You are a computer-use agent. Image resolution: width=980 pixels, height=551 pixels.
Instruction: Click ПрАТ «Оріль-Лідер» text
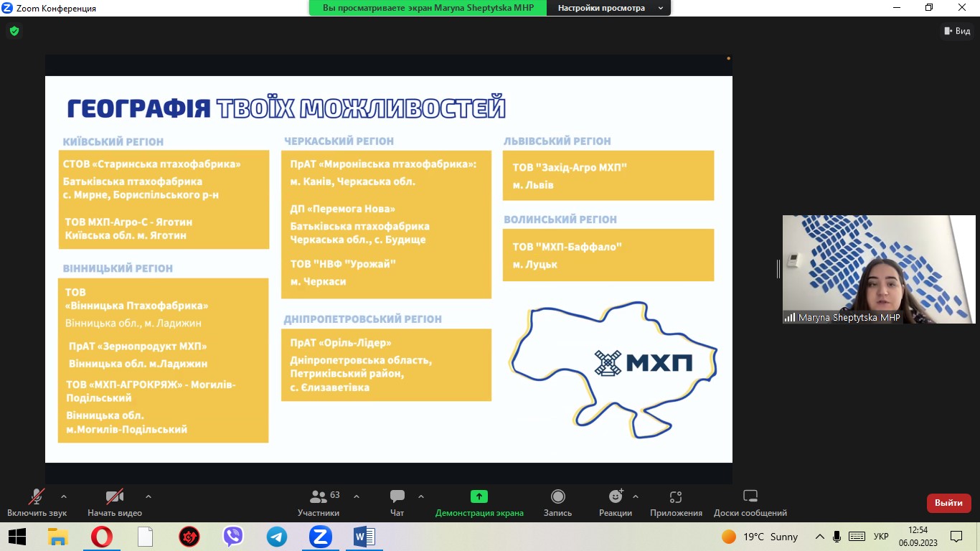(x=341, y=343)
